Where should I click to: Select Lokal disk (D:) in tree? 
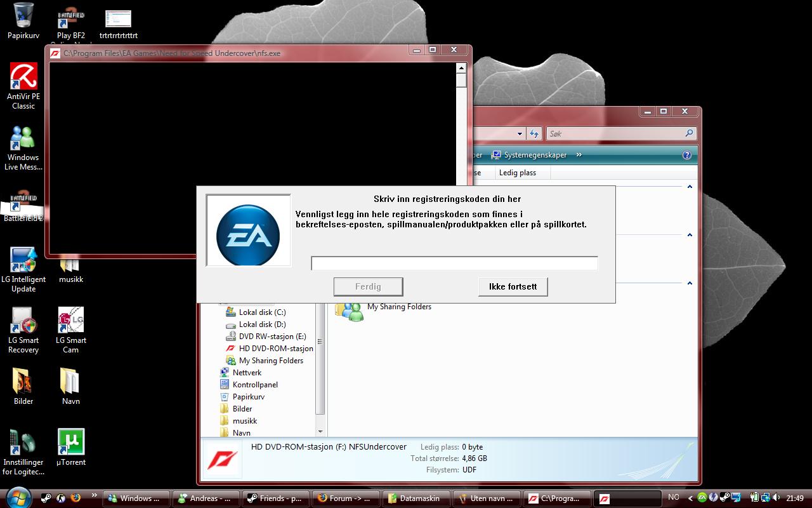click(256, 324)
